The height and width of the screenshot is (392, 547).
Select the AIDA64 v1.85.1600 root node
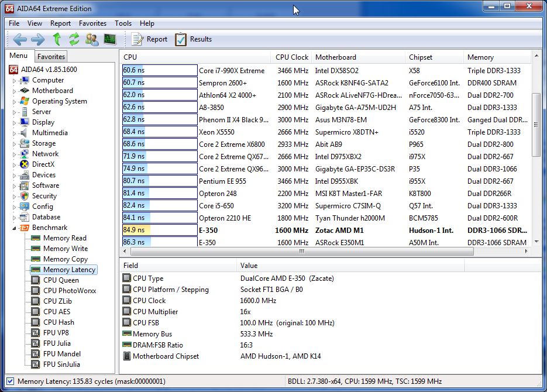49,70
